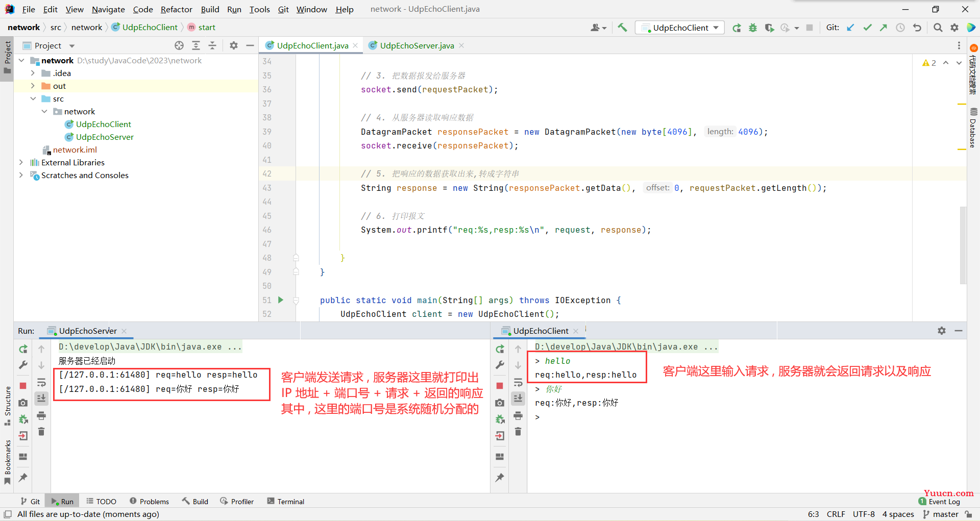
Task: Collapse All in Project panel
Action: (212, 45)
